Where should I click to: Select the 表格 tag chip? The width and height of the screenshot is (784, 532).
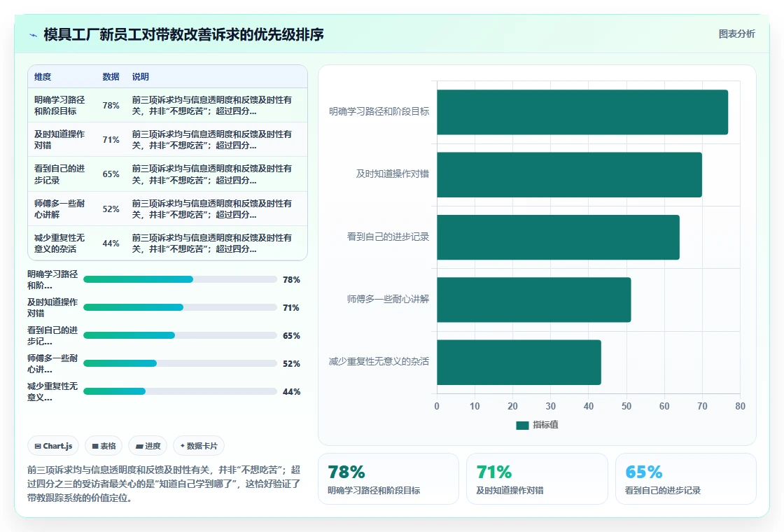click(x=104, y=446)
